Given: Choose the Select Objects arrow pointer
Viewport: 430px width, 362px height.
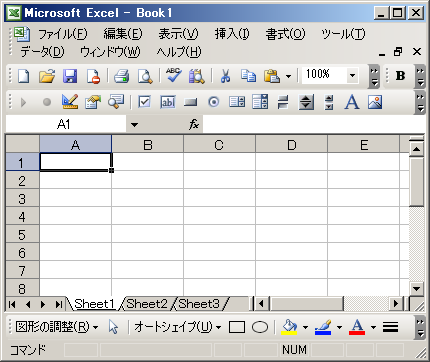Looking at the screenshot, I should point(113,327).
